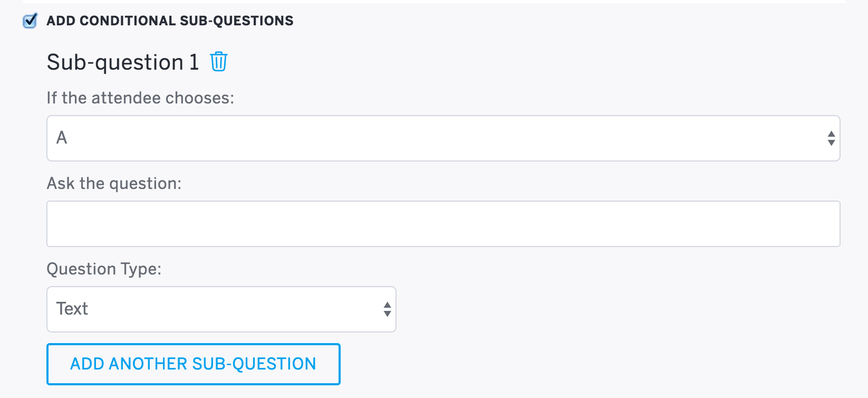Delete Sub-question 1 with trash icon
This screenshot has width=868, height=398.
tap(219, 62)
